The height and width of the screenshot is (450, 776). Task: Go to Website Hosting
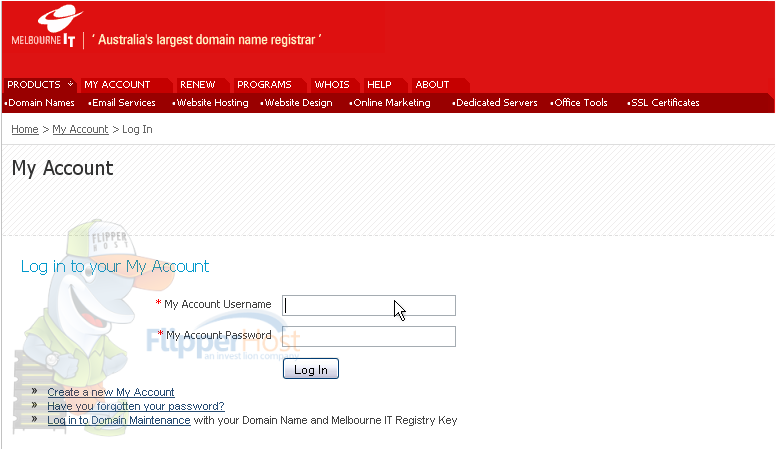[x=212, y=102]
